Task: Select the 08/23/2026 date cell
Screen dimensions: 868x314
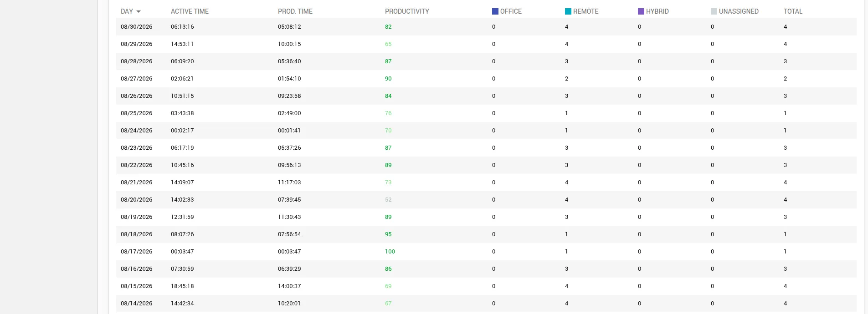Action: pos(137,148)
